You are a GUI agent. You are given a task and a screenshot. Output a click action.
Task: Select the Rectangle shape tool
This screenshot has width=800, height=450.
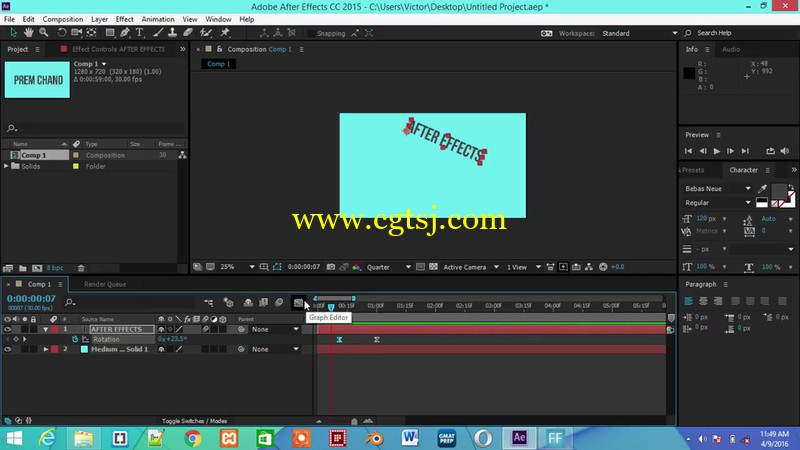pyautogui.click(x=110, y=33)
